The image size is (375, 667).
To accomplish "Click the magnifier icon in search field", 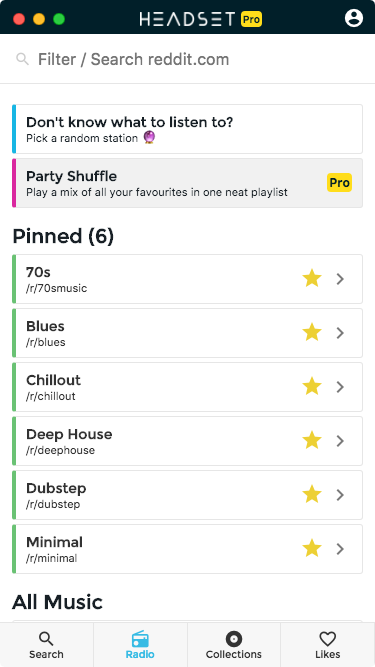I will [22, 59].
